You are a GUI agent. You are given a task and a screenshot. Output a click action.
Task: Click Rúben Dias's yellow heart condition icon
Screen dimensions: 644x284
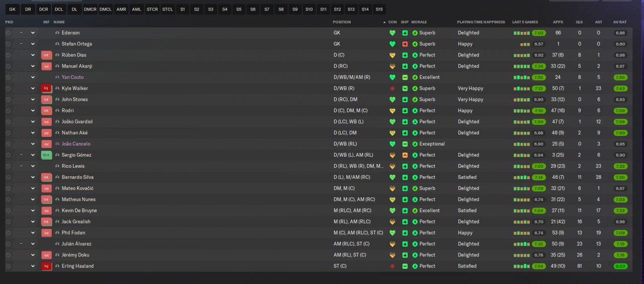(392, 55)
